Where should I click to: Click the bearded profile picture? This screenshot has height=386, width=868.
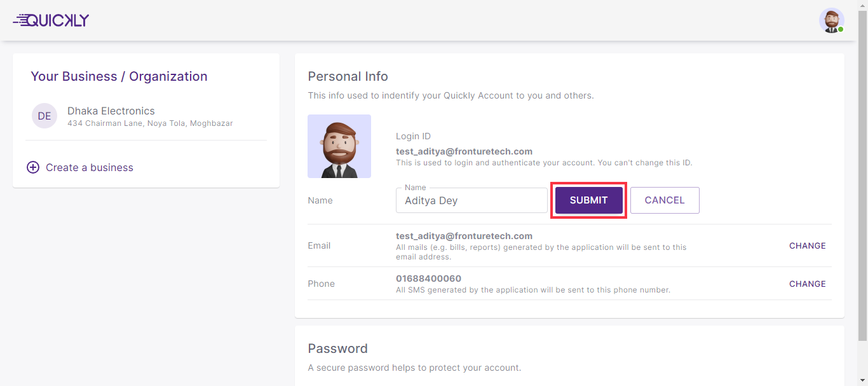pyautogui.click(x=339, y=146)
